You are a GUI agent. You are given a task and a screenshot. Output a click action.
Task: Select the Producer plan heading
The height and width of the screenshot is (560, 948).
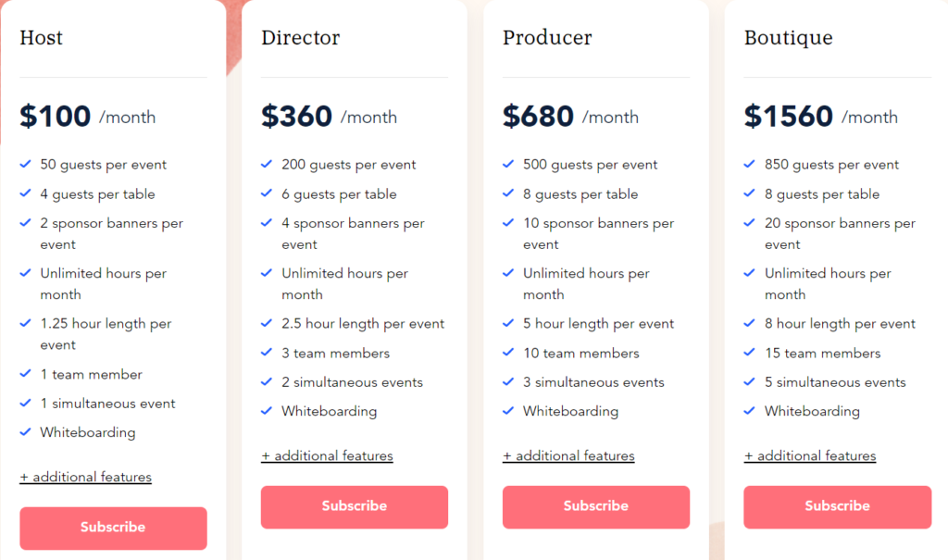coord(547,38)
